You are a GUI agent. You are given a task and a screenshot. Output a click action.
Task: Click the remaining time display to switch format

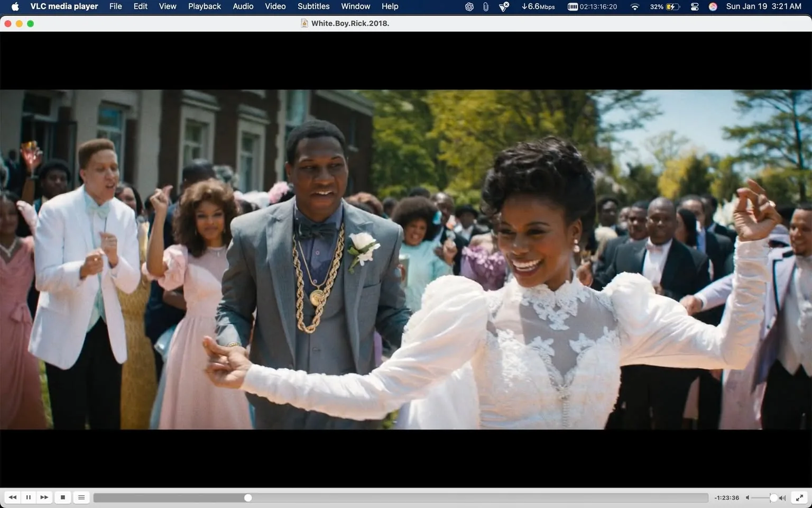click(x=726, y=497)
